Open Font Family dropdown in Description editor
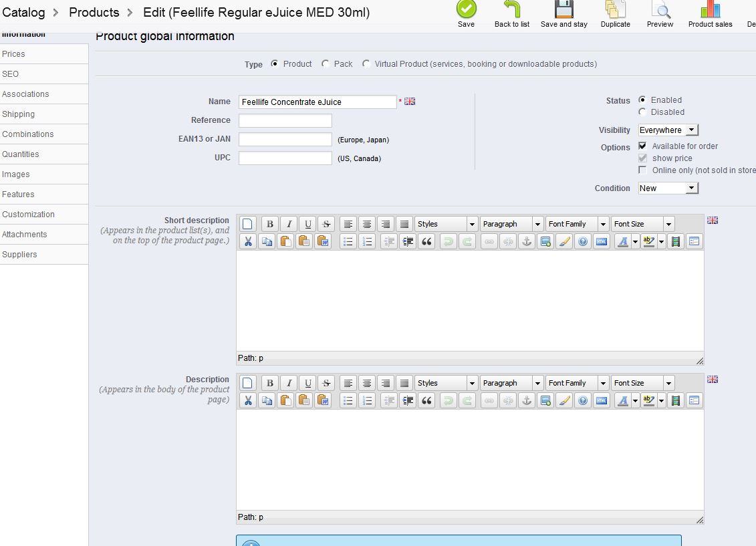Screen dimensions: 756x546 [x=577, y=383]
